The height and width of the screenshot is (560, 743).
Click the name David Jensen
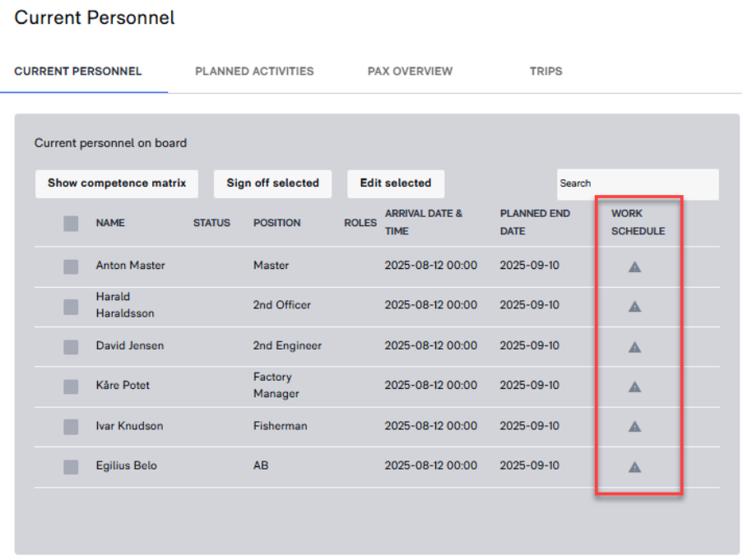(130, 345)
